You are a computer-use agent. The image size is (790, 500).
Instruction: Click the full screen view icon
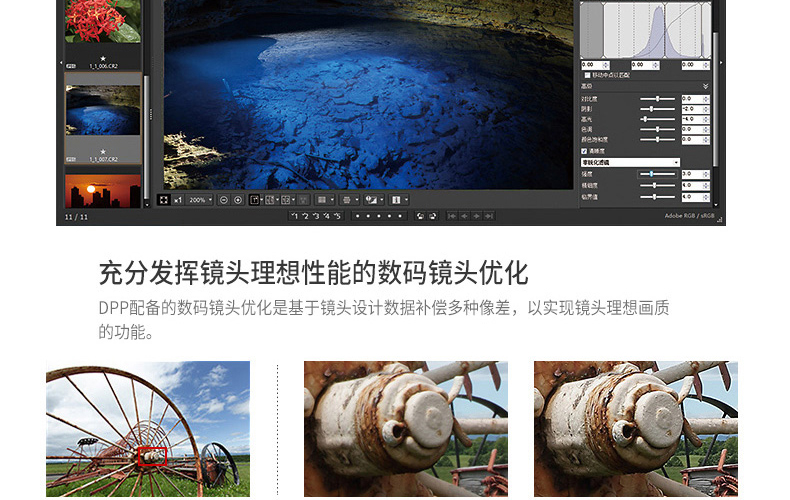point(164,200)
